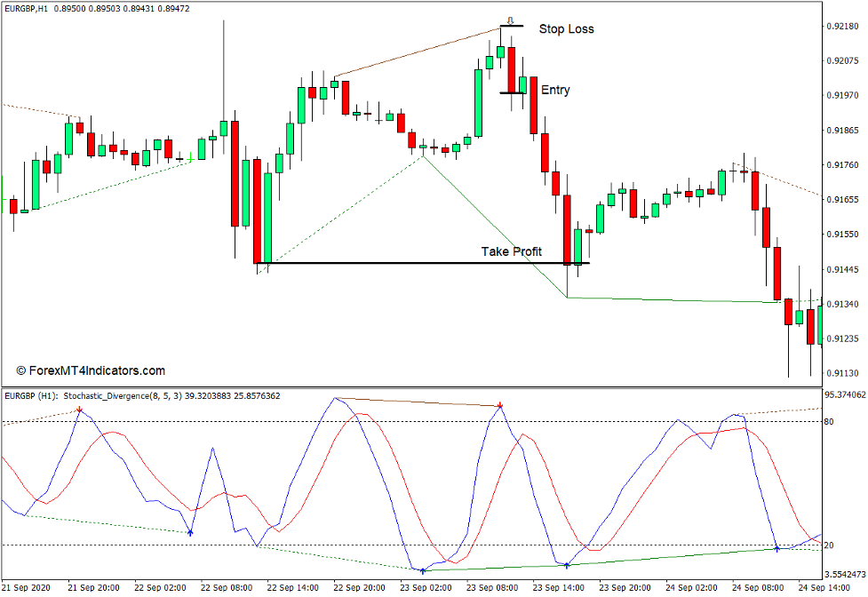Image resolution: width=868 pixels, height=597 pixels.
Task: Select the blue arrow marker below the 22 Sep oversold dip
Action: tap(191, 534)
